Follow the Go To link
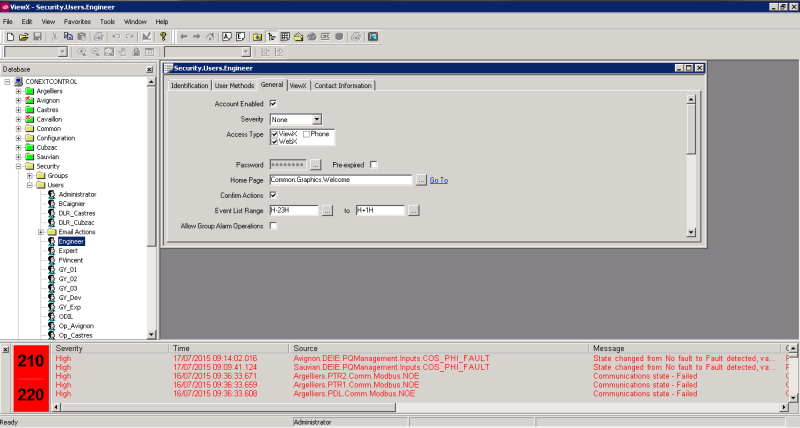800x428 pixels. click(x=438, y=180)
